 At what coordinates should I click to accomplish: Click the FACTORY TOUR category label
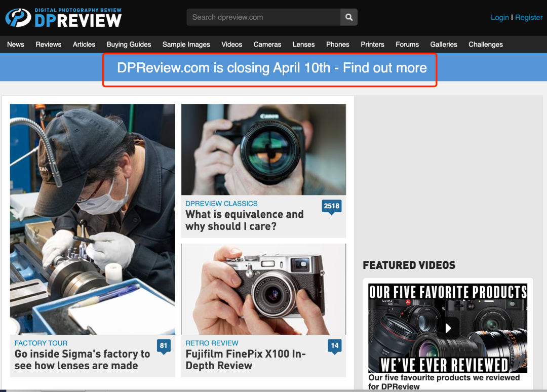point(41,343)
